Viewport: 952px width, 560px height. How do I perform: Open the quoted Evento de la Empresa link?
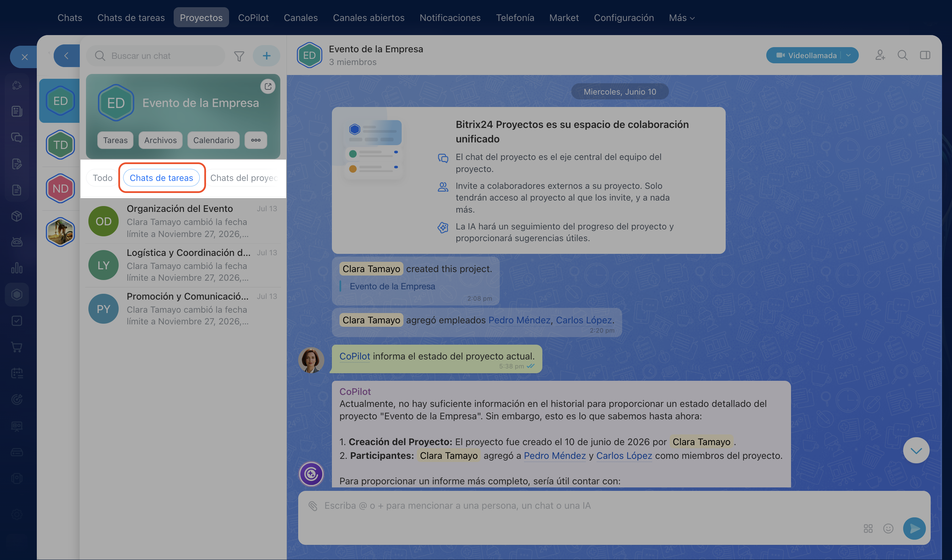click(x=392, y=287)
